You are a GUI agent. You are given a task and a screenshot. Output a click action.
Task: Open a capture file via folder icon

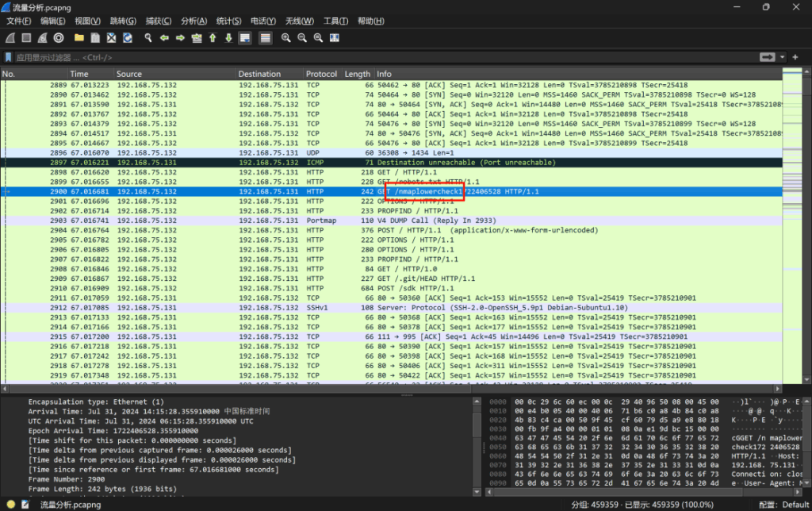(x=79, y=38)
